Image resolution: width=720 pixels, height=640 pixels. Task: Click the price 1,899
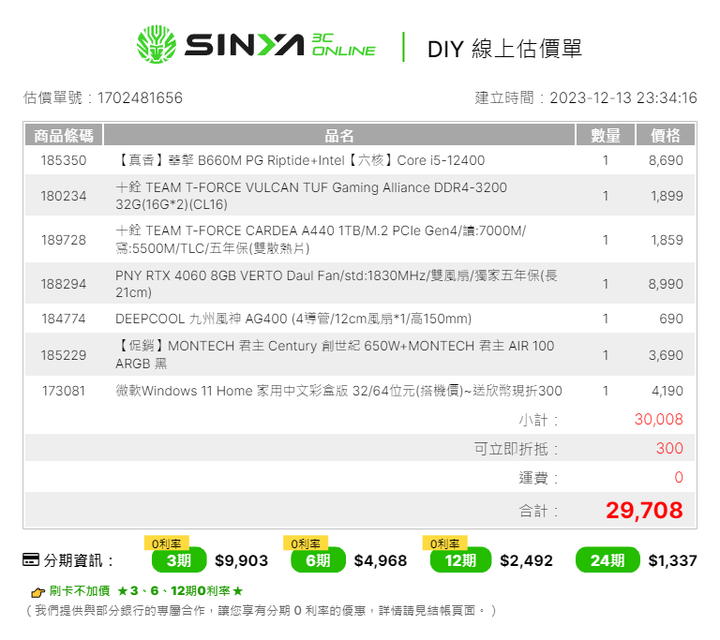pos(667,196)
